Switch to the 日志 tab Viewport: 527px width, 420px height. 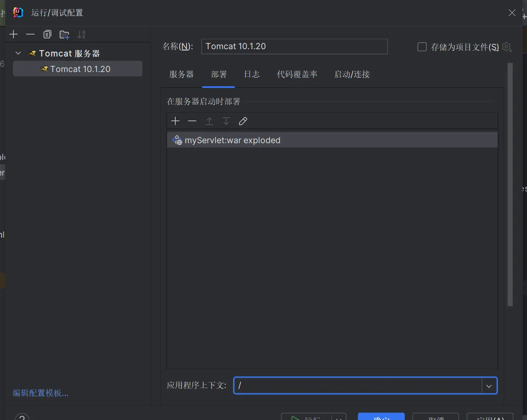coord(252,74)
